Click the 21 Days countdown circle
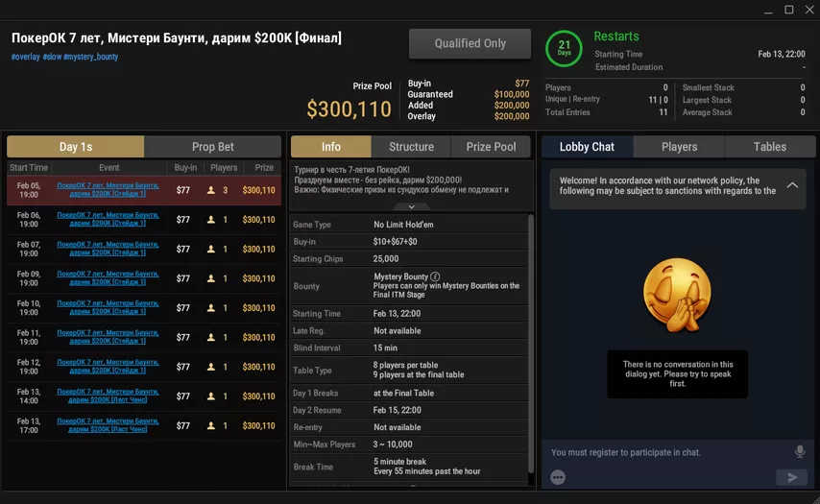This screenshot has height=504, width=820. [x=564, y=47]
